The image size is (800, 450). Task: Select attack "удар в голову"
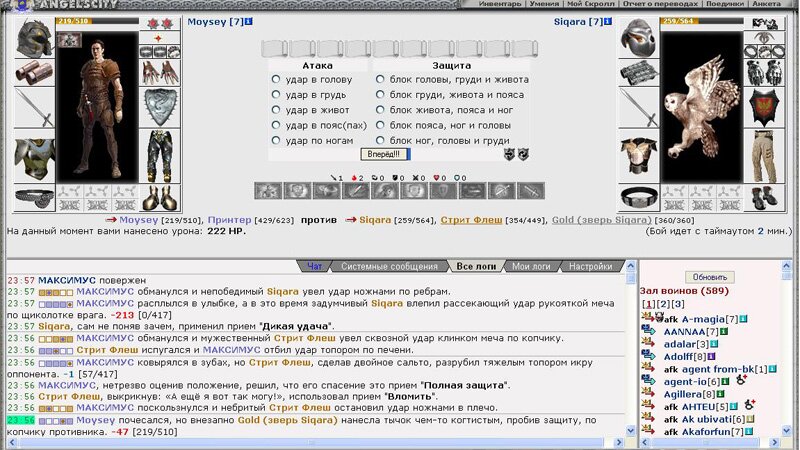coord(276,79)
